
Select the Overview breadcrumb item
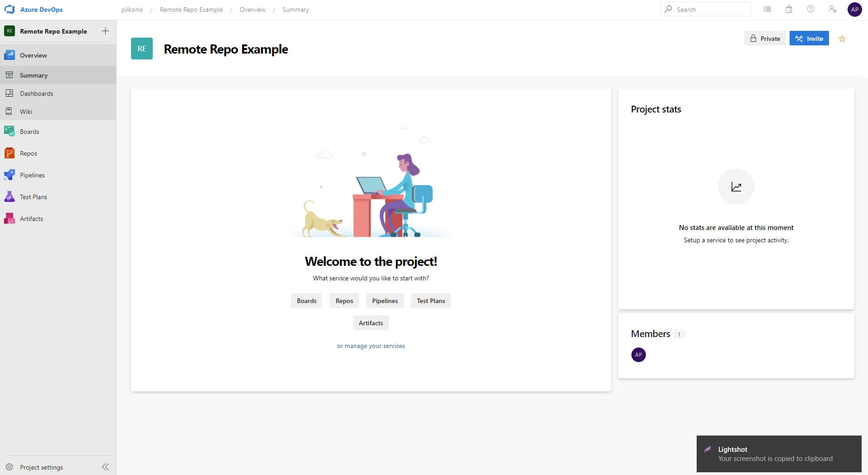click(x=252, y=10)
